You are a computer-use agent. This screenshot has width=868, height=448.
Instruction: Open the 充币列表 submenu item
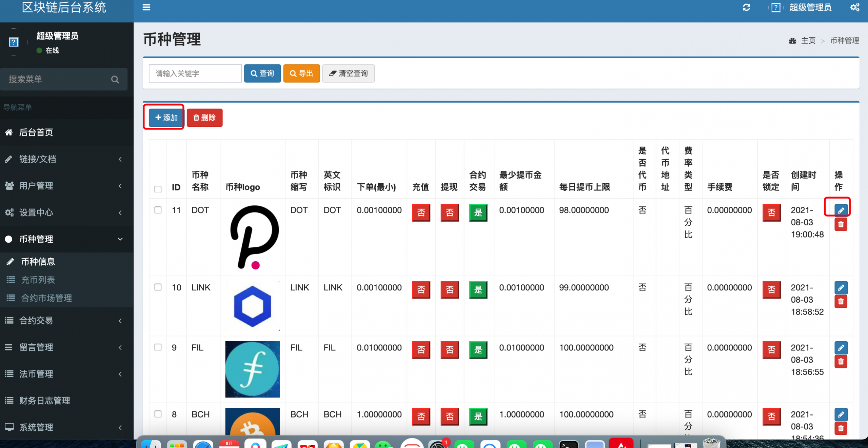[x=38, y=280]
